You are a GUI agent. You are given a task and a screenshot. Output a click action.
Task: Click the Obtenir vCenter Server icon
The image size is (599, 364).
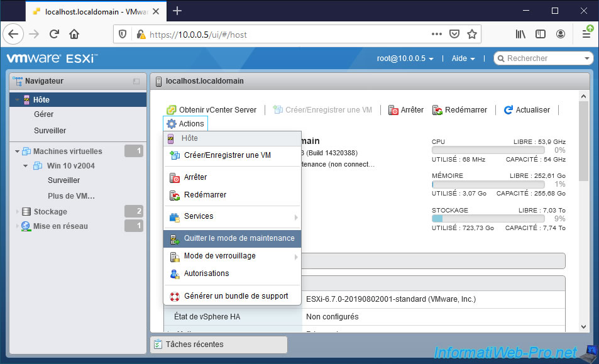point(172,110)
